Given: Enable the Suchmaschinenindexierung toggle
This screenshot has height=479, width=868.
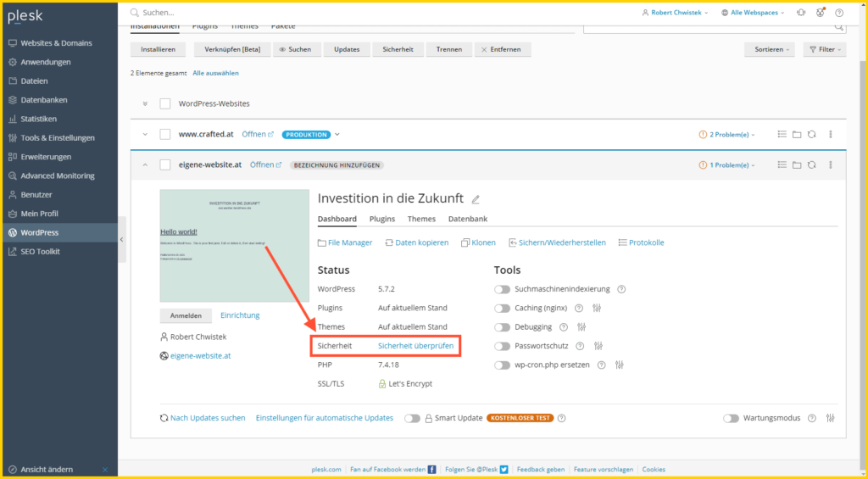Looking at the screenshot, I should tap(502, 290).
